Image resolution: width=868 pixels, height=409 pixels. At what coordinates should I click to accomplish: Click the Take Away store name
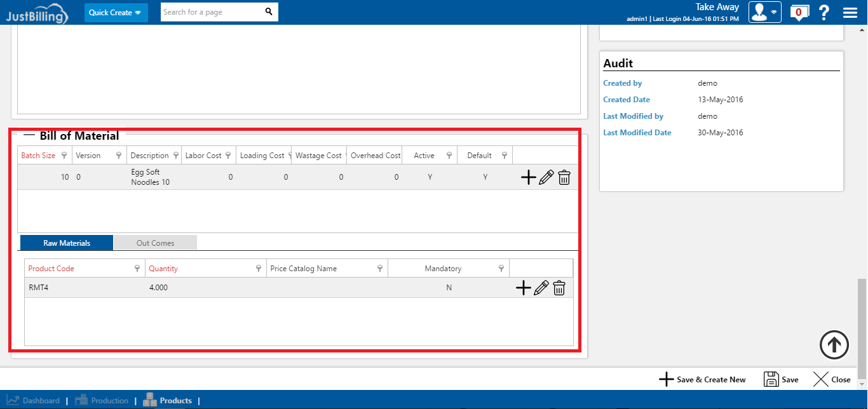click(x=717, y=7)
